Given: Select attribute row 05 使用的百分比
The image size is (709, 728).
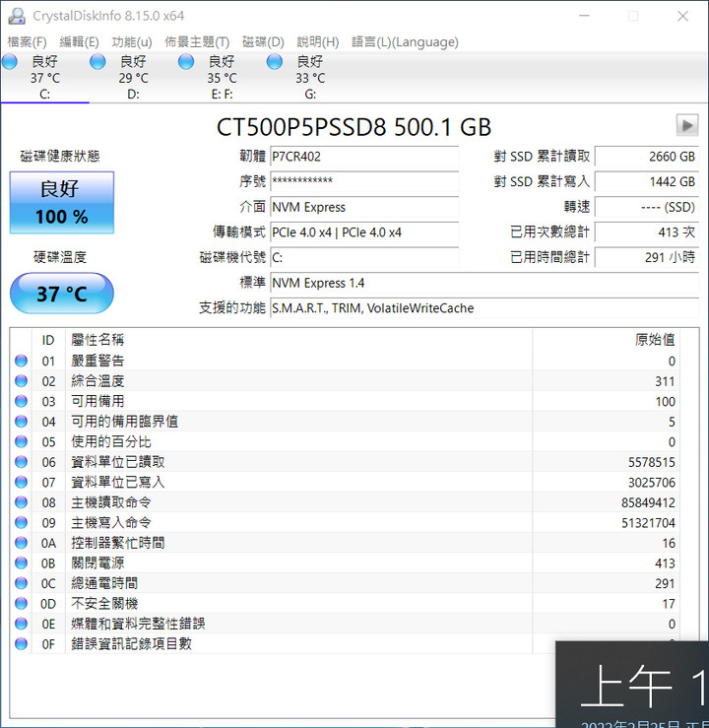Looking at the screenshot, I should (345, 441).
